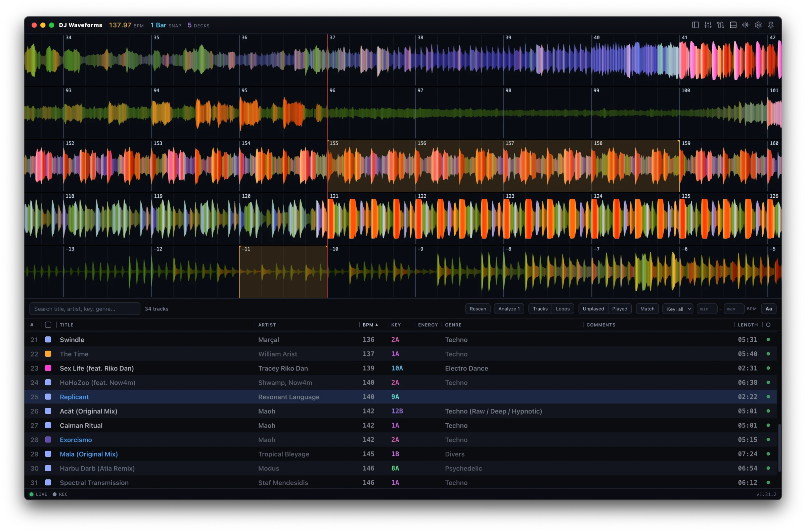Sort by Key column header

(x=396, y=325)
